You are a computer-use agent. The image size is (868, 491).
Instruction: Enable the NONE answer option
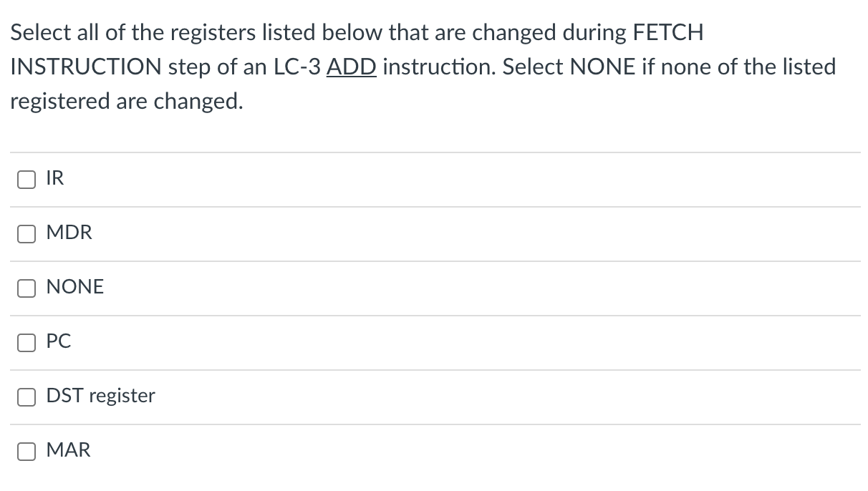pyautogui.click(x=26, y=288)
